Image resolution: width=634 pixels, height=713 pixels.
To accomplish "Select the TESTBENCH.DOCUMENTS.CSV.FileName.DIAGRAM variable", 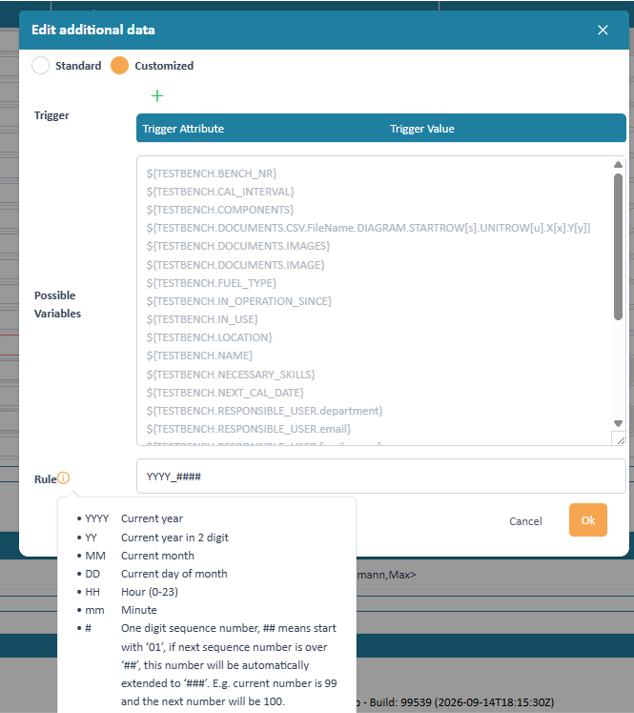I will click(x=368, y=228).
